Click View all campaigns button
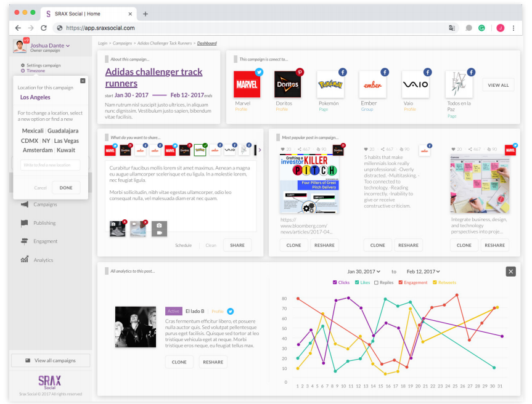The height and width of the screenshot is (404, 532). (x=51, y=361)
